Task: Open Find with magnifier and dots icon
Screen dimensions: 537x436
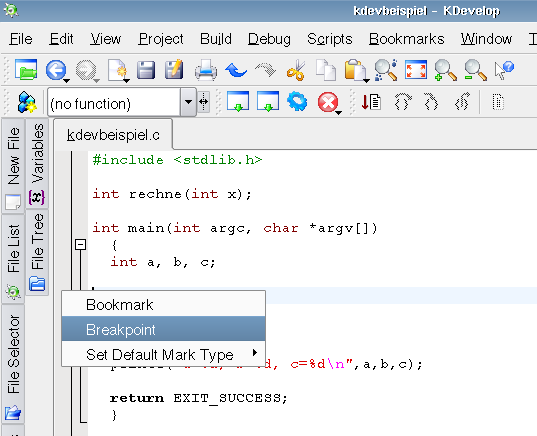Action: (x=386, y=70)
